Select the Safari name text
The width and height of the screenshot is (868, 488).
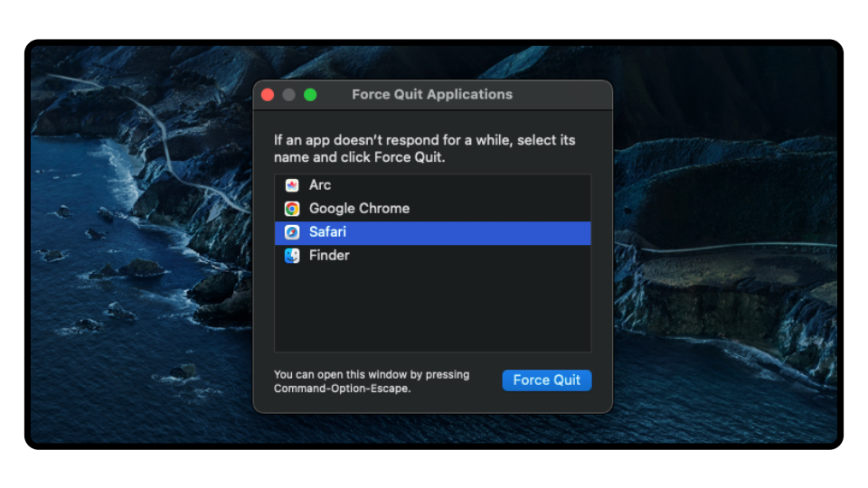[327, 232]
